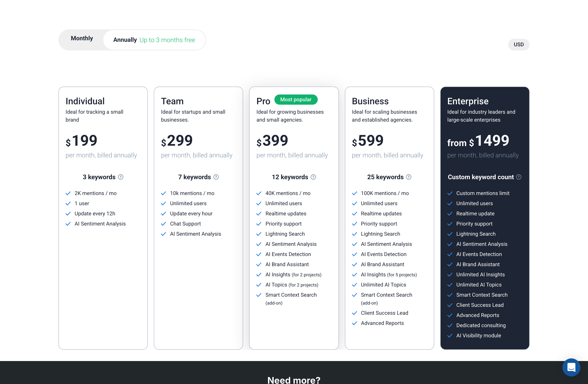Click '1 user' feature line
The height and width of the screenshot is (384, 588).
click(82, 203)
